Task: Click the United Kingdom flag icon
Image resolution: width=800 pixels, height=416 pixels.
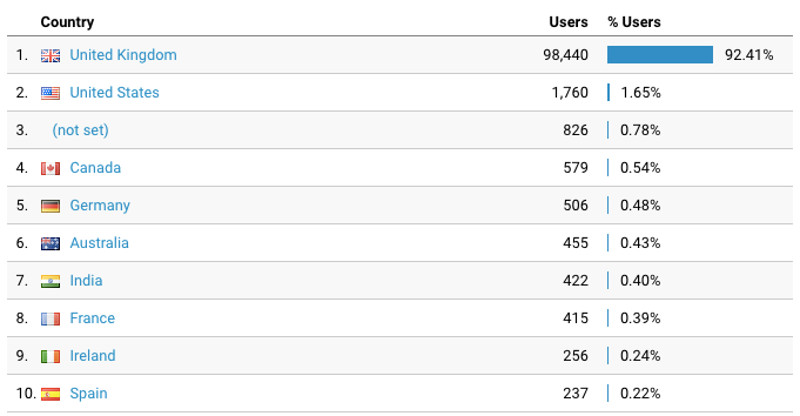Action: point(50,56)
